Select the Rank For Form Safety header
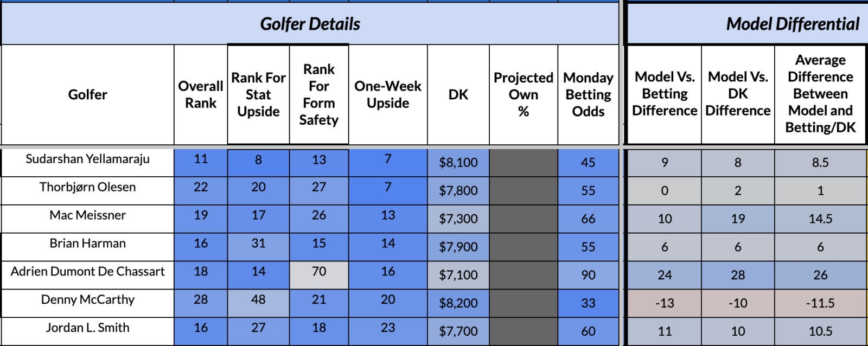This screenshot has height=346, width=868. pos(319,95)
